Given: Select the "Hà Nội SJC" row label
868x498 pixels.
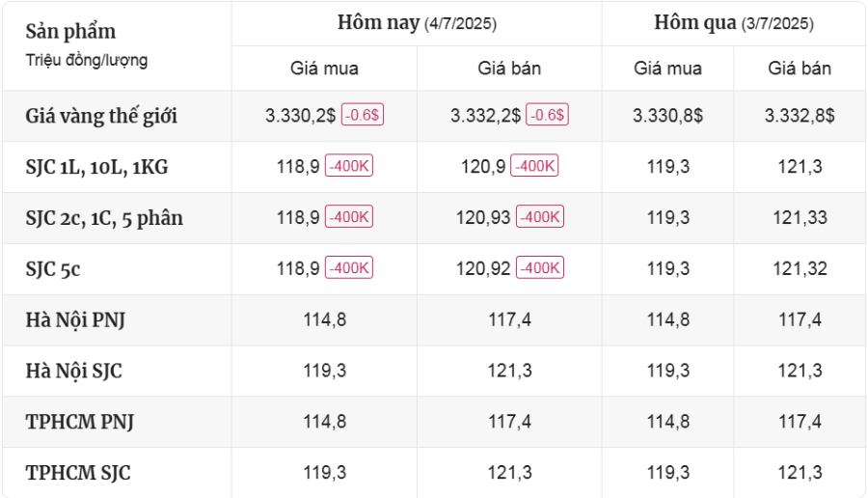Looking at the screenshot, I should [x=74, y=372].
